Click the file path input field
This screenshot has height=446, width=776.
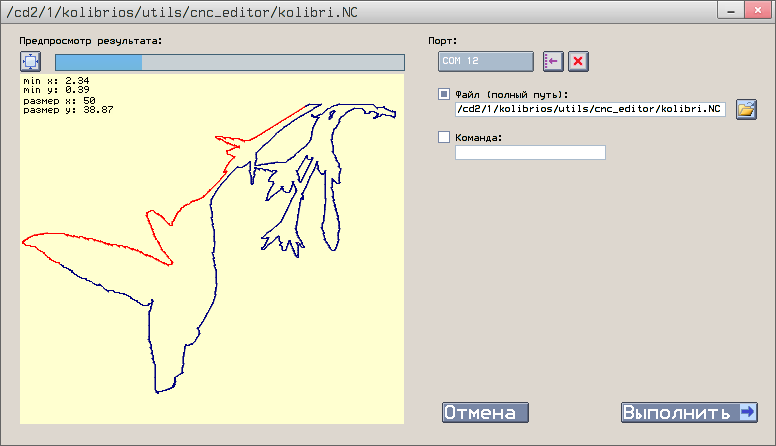[590, 109]
